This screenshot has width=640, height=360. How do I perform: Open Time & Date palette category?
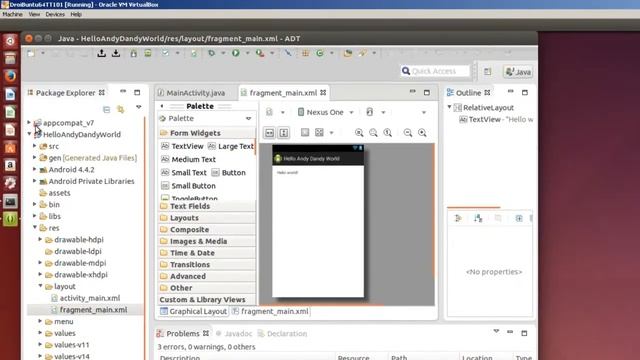click(207, 253)
